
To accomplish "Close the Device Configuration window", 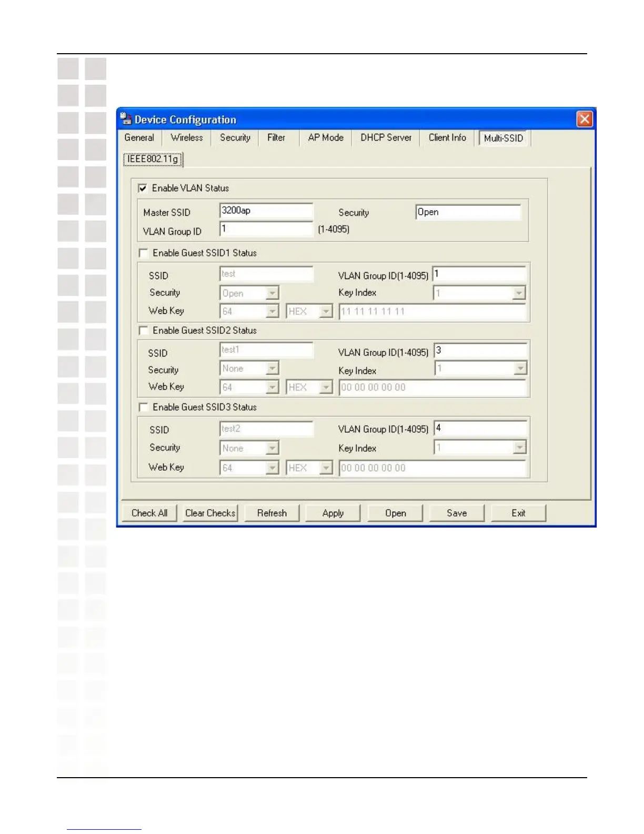I will pyautogui.click(x=585, y=119).
